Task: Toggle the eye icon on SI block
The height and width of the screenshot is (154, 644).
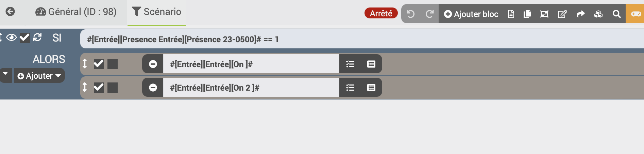Action: pos(11,37)
